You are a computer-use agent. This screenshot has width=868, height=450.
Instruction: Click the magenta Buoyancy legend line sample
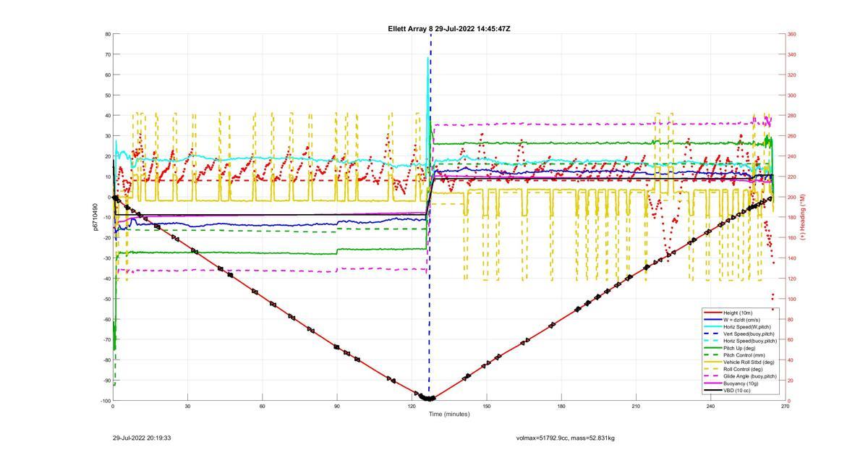point(712,383)
